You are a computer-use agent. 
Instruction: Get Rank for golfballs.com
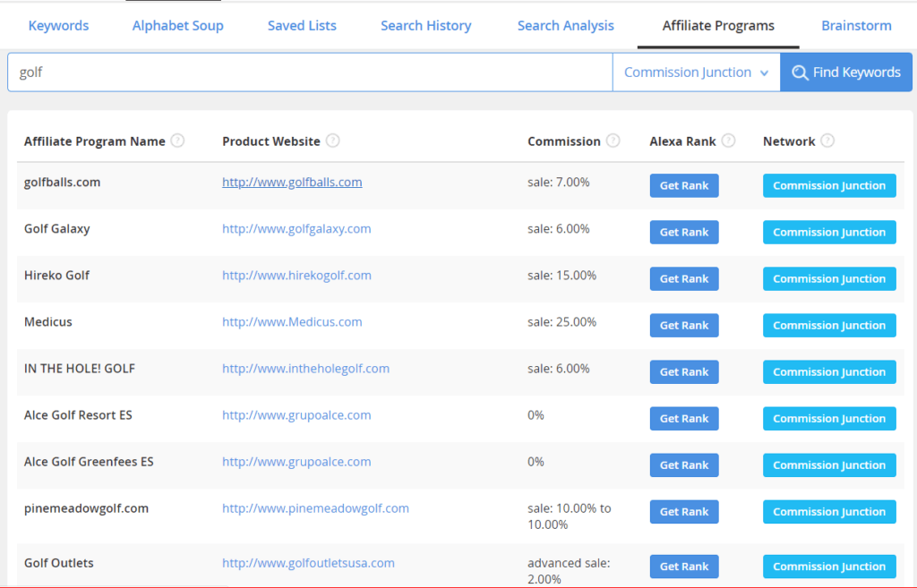pyautogui.click(x=683, y=185)
